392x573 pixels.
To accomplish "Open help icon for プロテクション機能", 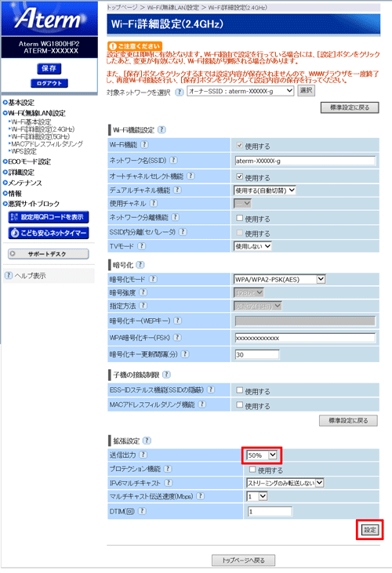I will click(x=168, y=469).
